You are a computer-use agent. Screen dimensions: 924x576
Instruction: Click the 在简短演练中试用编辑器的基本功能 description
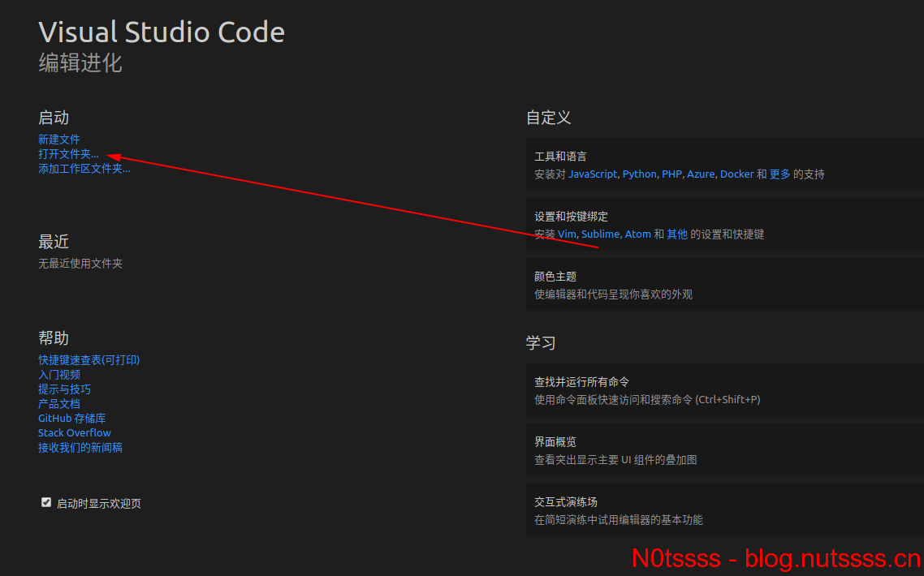click(x=619, y=520)
